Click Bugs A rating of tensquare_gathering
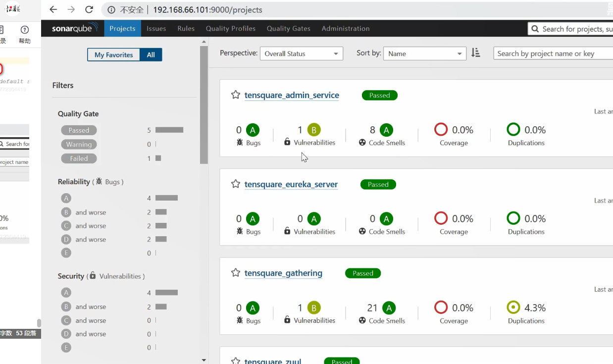The width and height of the screenshot is (613, 364). [x=253, y=308]
